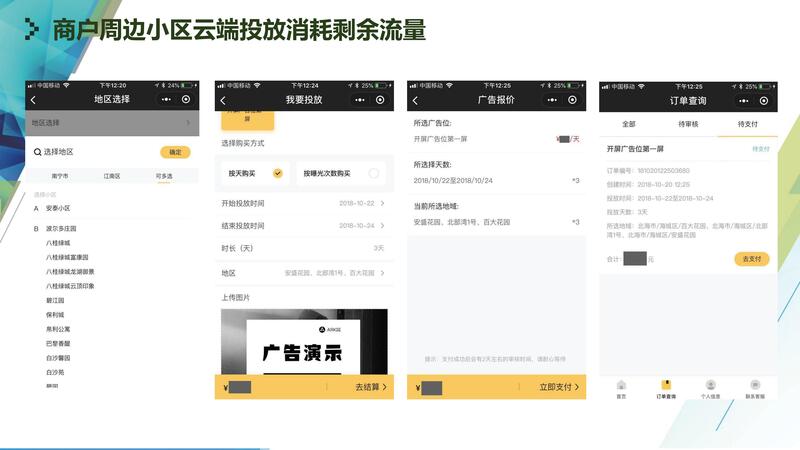
Task: Tap back arrow on 我要投放 screen
Action: click(223, 100)
